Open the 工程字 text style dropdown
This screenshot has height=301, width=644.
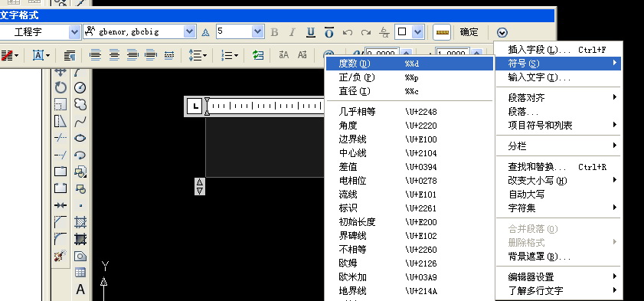tap(75, 31)
